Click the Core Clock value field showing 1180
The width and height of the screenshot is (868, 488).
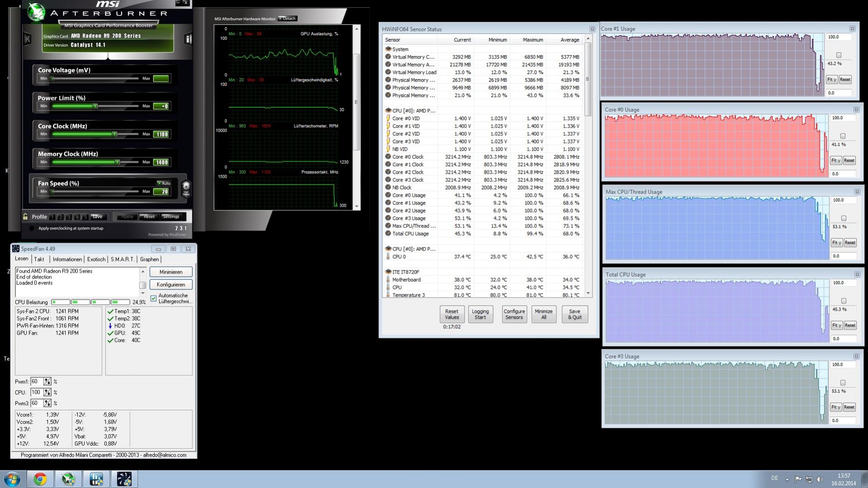(161, 134)
